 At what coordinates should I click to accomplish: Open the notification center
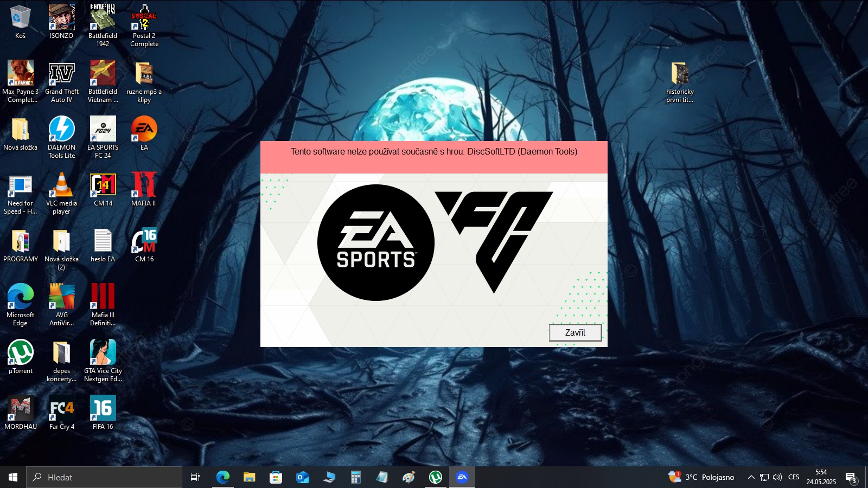tap(851, 477)
